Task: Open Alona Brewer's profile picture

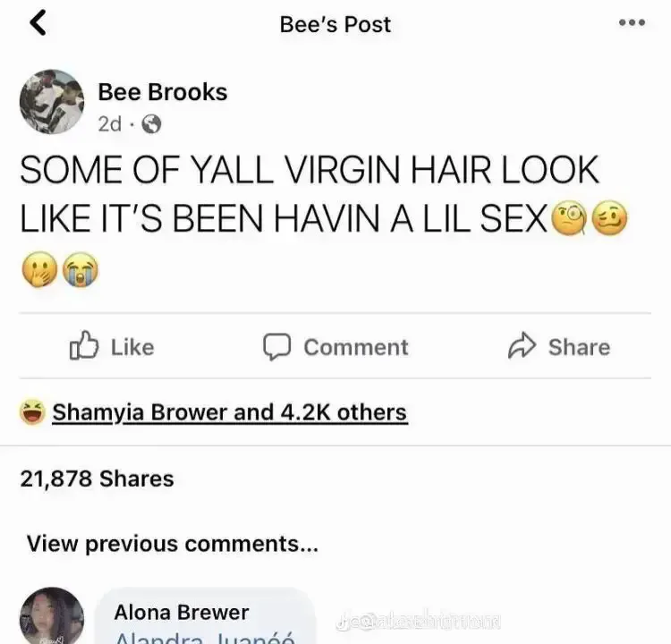Action: [x=52, y=615]
